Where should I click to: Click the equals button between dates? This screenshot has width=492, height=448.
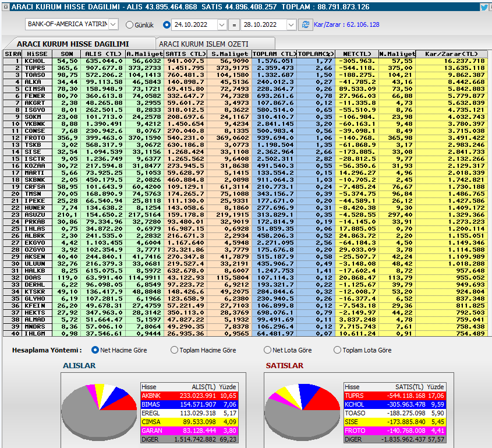click(x=233, y=24)
